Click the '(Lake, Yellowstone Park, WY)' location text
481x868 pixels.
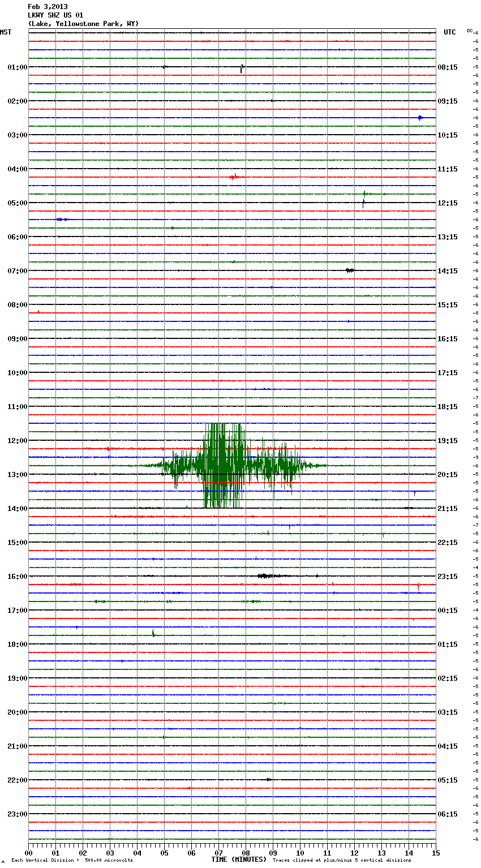(83, 24)
